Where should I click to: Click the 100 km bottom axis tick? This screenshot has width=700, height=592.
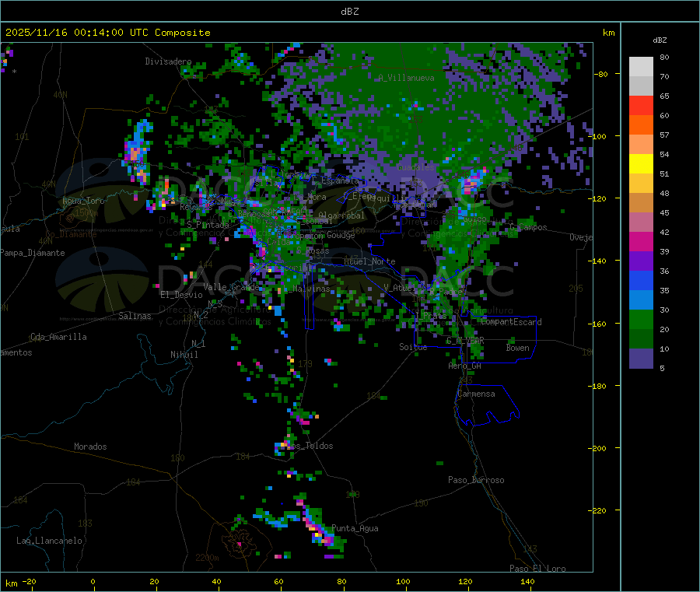click(403, 582)
